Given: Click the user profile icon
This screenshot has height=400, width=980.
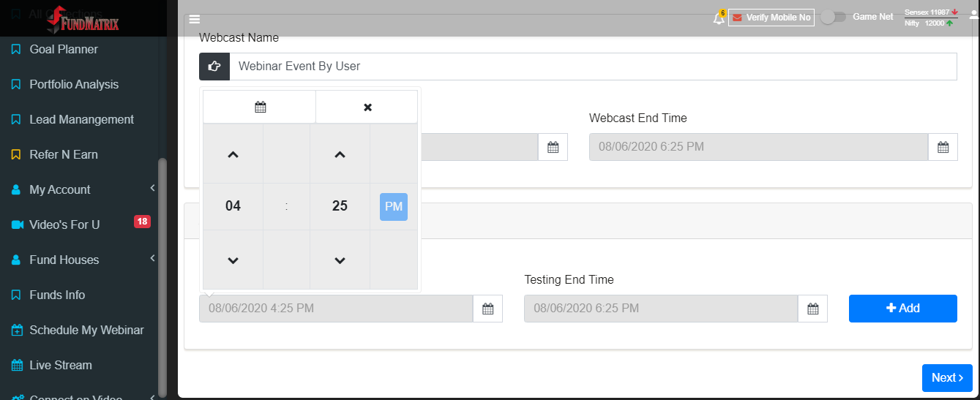Looking at the screenshot, I should [x=973, y=15].
